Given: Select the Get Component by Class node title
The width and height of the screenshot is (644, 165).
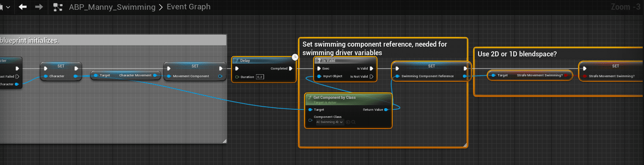Looking at the screenshot, I should [x=334, y=97].
